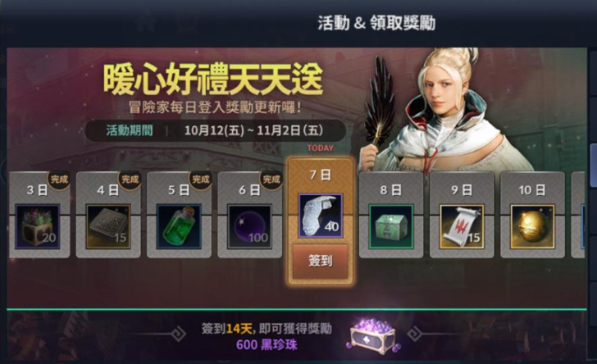Open the day 3 flower box reward

click(x=38, y=226)
